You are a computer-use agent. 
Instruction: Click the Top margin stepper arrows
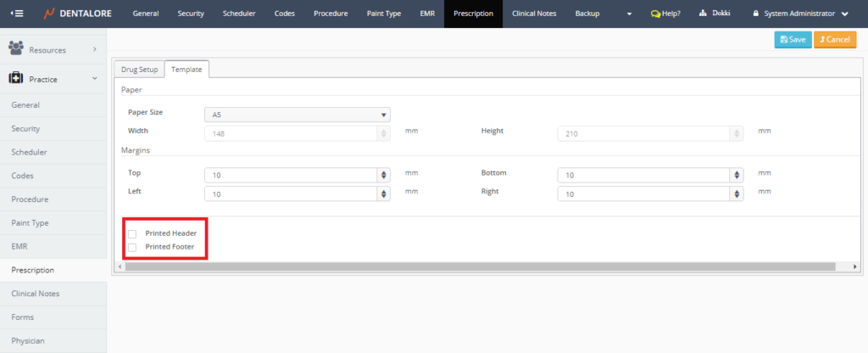coord(384,175)
